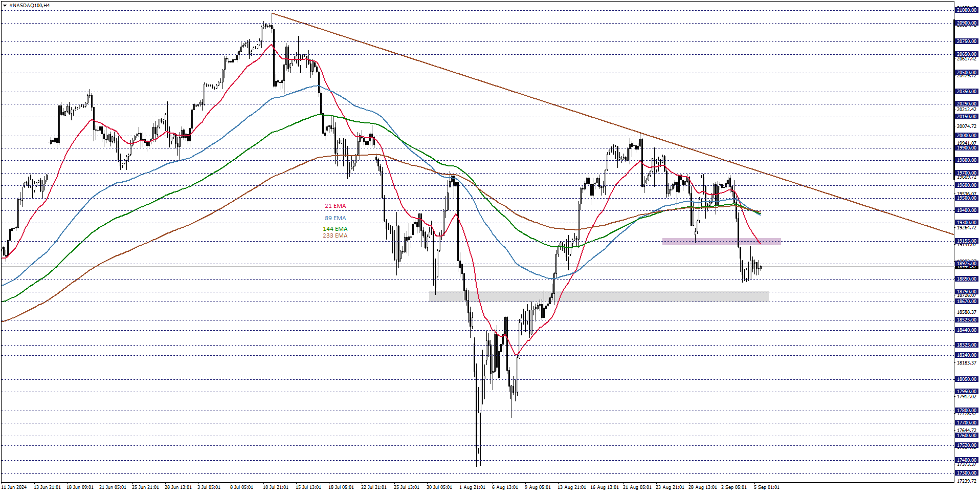The height and width of the screenshot is (493, 980).
Task: Select the gray support zone rectangle
Action: (598, 296)
